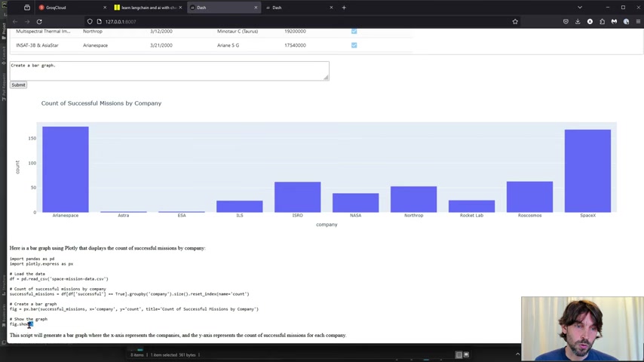Switch to the second Dash tab
The width and height of the screenshot is (644, 362).
[x=299, y=8]
